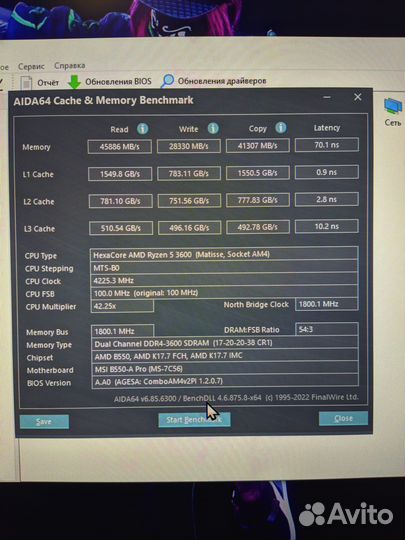
Task: Close the benchmark window with X
Action: click(357, 97)
